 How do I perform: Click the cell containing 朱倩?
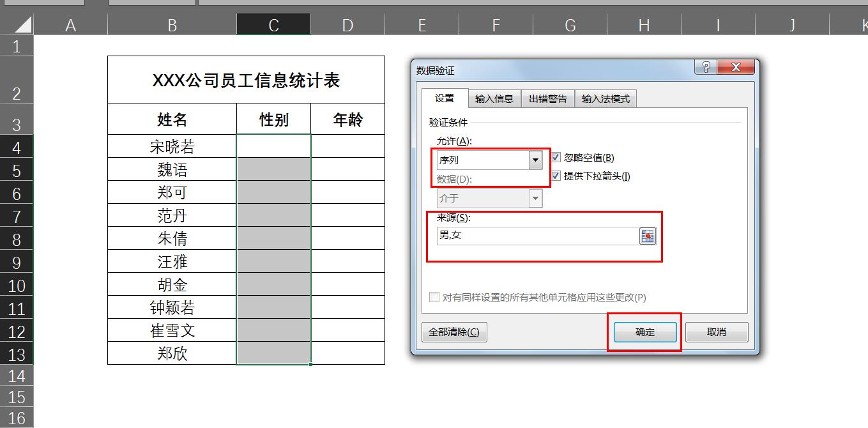(x=172, y=238)
